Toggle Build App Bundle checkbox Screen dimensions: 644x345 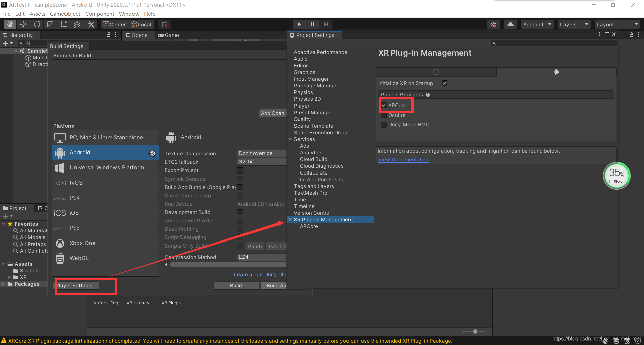click(240, 187)
